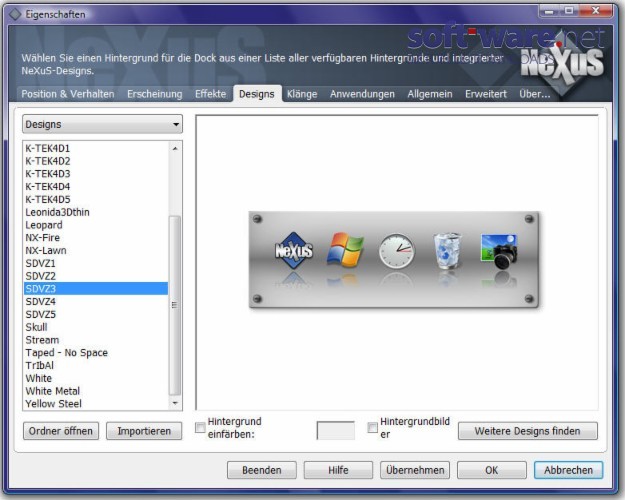Toggle the Hintergrundbilder checkbox
Screen dimensions: 625x500
click(x=372, y=428)
